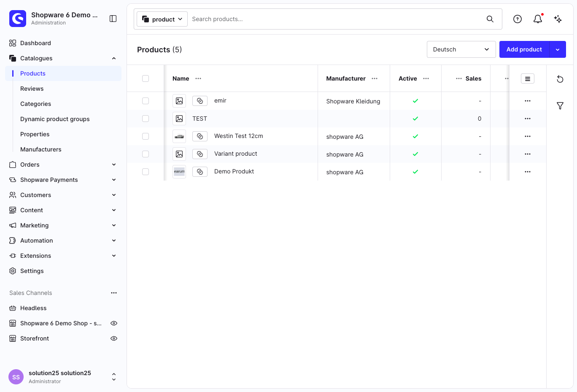
Task: Open row actions for emir
Action: [x=528, y=101]
